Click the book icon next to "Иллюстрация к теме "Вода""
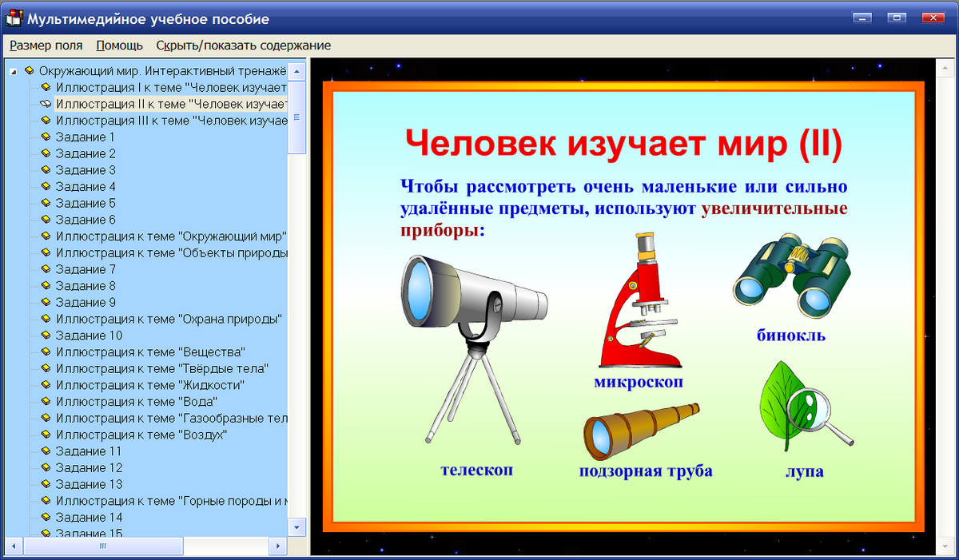 click(x=46, y=401)
